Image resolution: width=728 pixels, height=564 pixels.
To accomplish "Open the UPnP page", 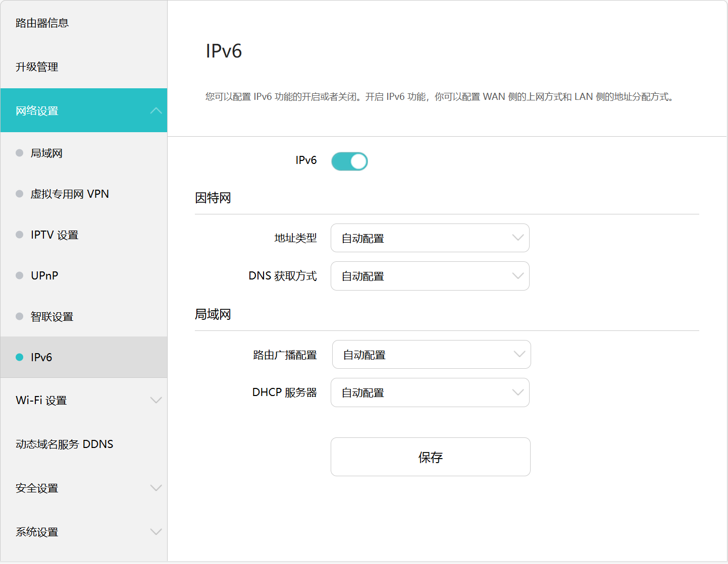I will pyautogui.click(x=84, y=275).
